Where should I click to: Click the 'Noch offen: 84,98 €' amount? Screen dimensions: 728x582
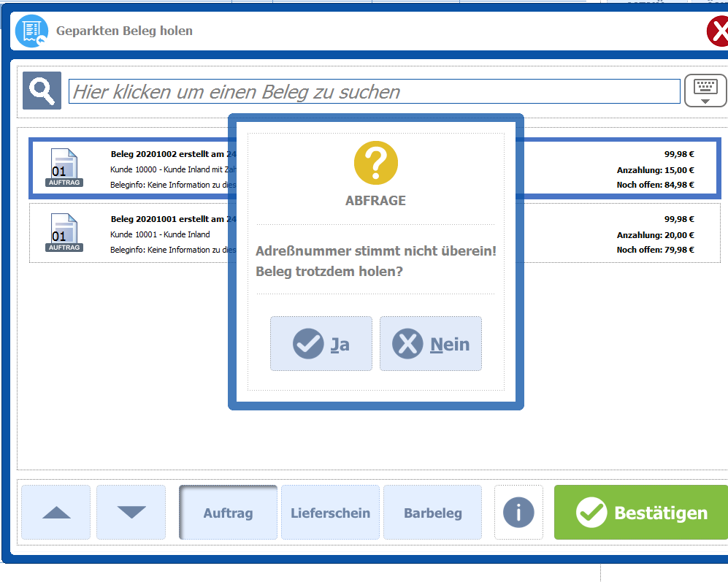click(655, 185)
